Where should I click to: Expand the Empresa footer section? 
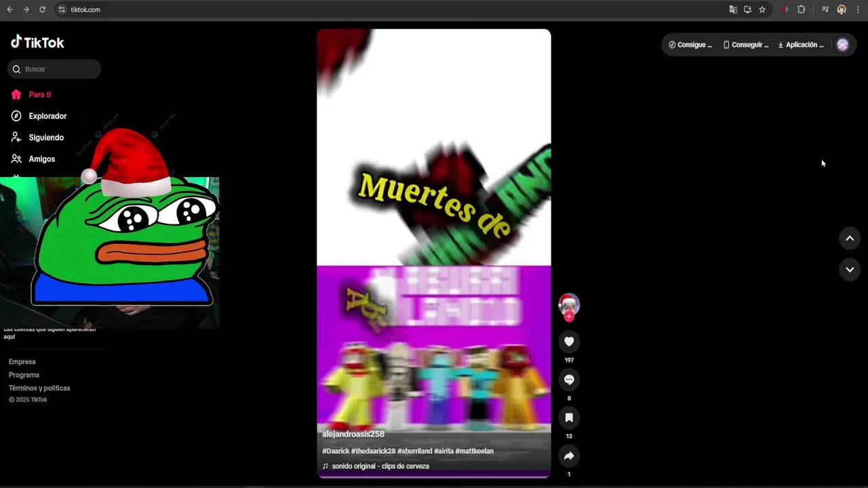click(22, 362)
